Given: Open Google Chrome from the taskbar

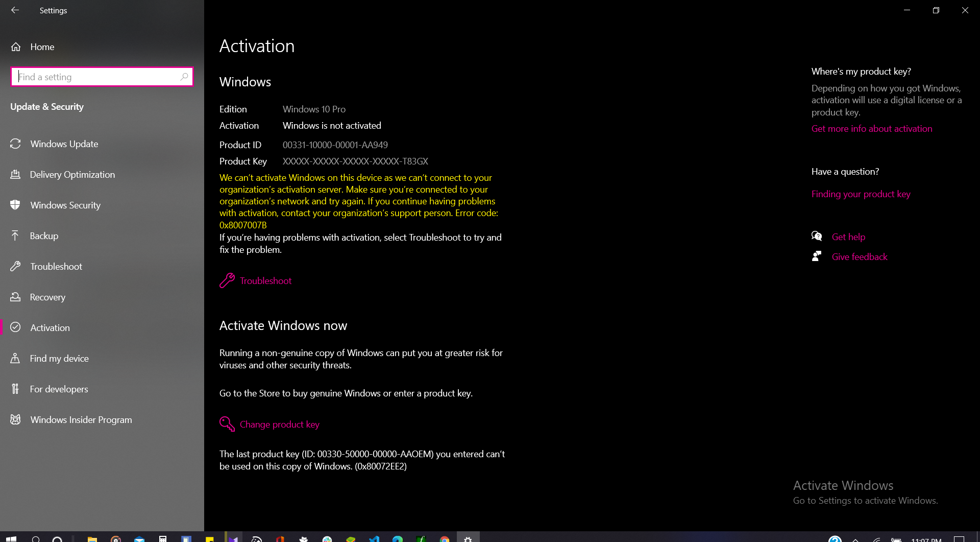Looking at the screenshot, I should tap(445, 539).
